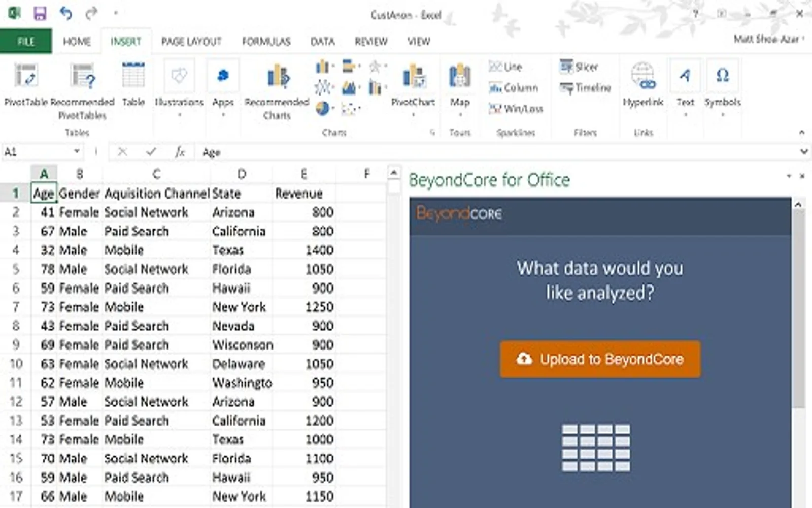This screenshot has height=508, width=812.
Task: Open the Symbols dropdown
Action: click(723, 89)
